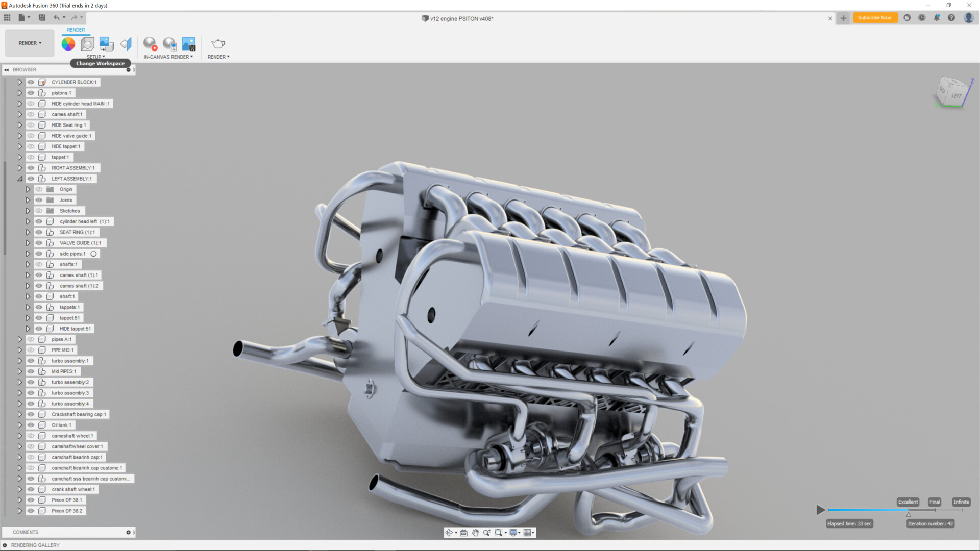The image size is (980, 551).
Task: Click the Zoom magnifier tool
Action: (x=487, y=533)
